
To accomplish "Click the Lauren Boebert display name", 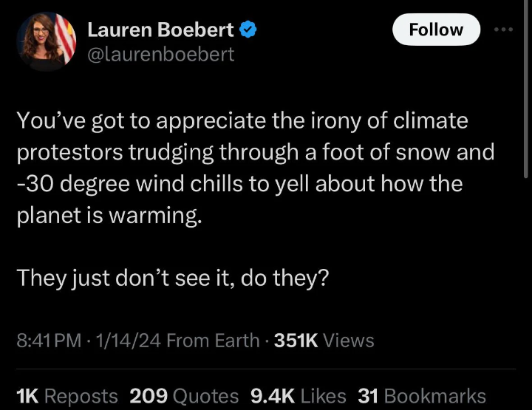I will [x=160, y=30].
